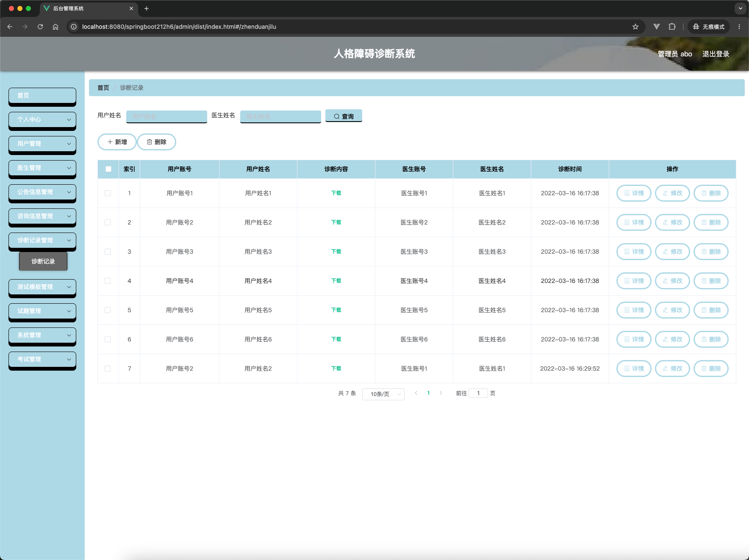Viewport: 749px width, 560px height.
Task: Open browser home page icon
Action: tap(55, 27)
